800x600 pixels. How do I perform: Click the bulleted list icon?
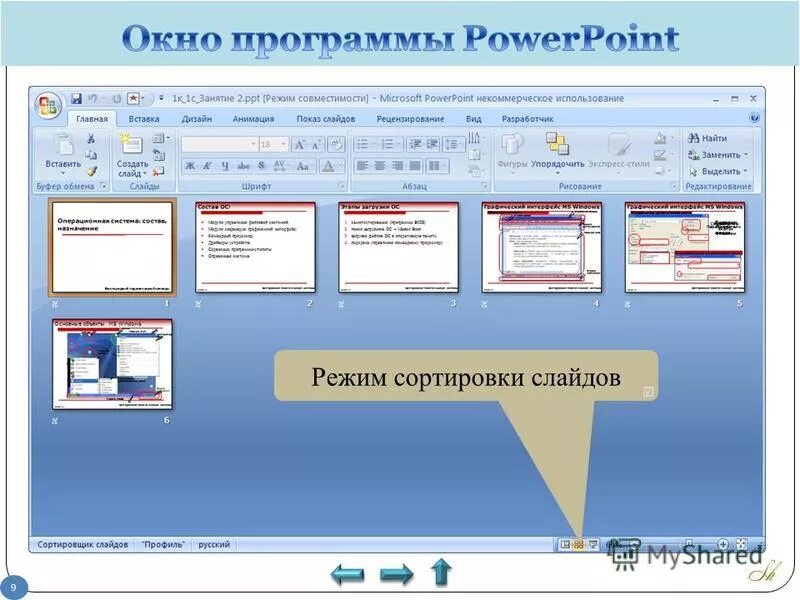365,144
